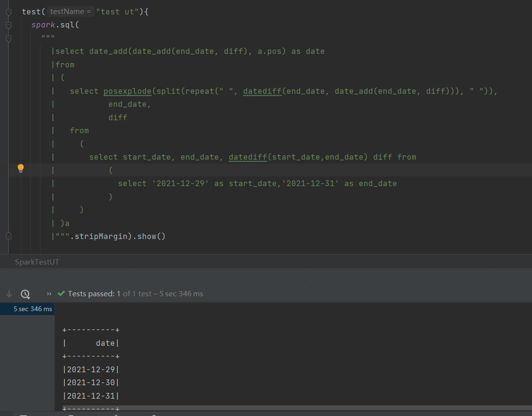Image resolution: width=532 pixels, height=416 pixels.
Task: Click the )a subquery alias
Action: pyautogui.click(x=65, y=224)
